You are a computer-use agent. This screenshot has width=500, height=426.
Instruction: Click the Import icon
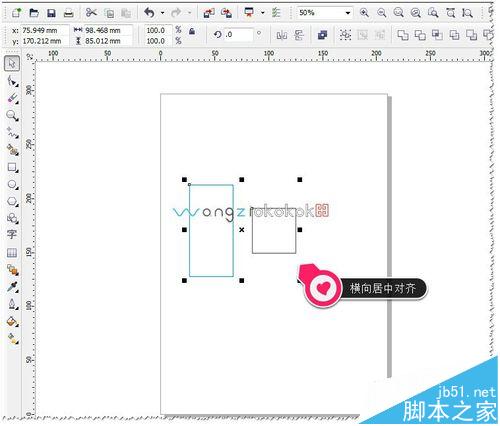point(209,13)
